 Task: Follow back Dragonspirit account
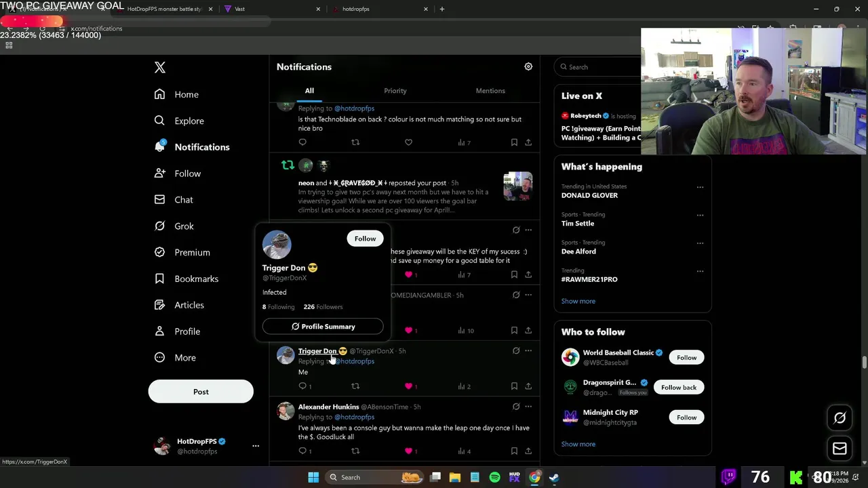click(x=679, y=388)
